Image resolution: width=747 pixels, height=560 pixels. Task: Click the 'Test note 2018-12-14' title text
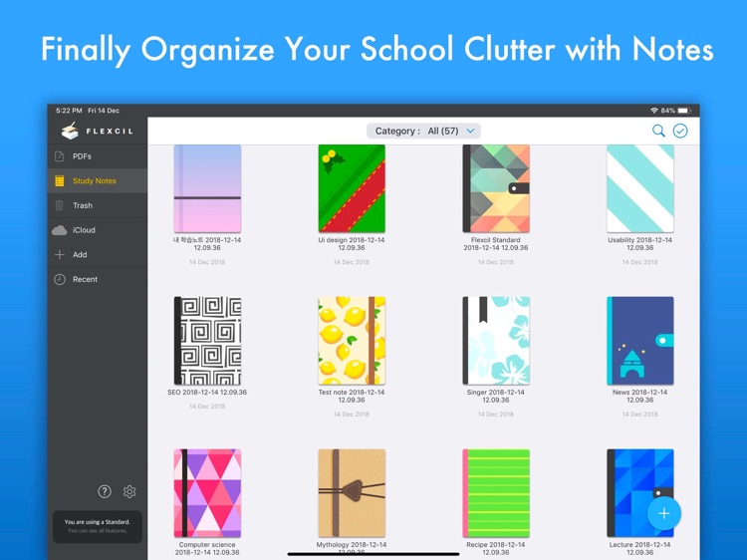coord(352,393)
